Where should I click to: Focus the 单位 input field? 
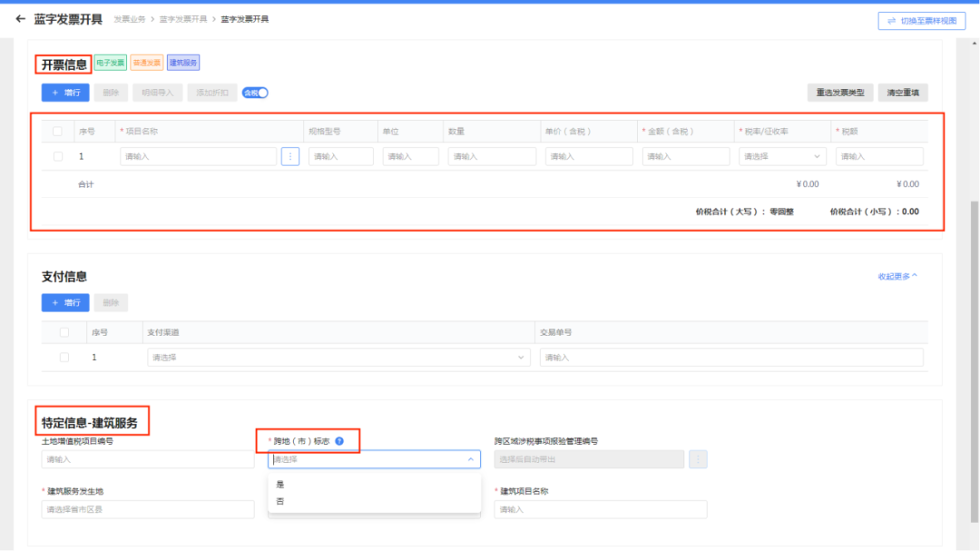pos(411,156)
